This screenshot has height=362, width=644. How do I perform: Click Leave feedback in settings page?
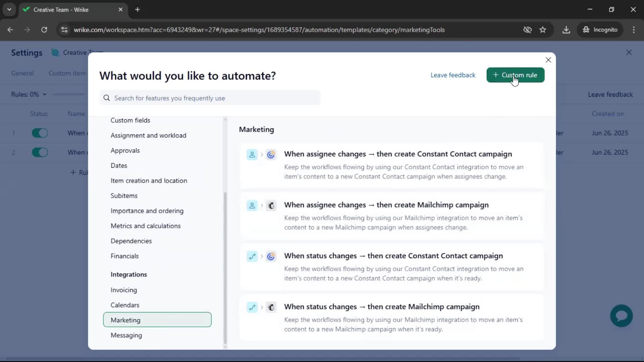(x=610, y=95)
